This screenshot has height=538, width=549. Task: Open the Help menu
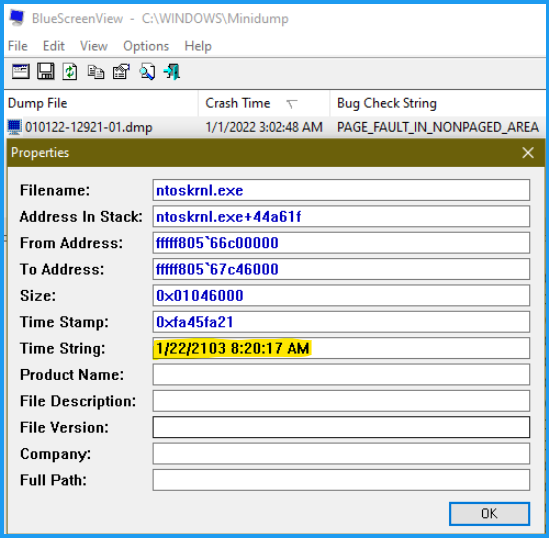click(x=198, y=46)
